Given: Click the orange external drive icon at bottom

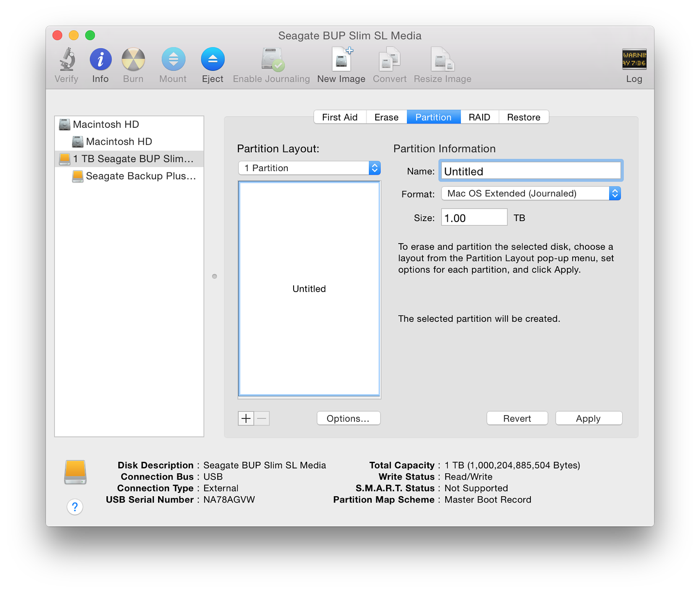Looking at the screenshot, I should pyautogui.click(x=75, y=472).
